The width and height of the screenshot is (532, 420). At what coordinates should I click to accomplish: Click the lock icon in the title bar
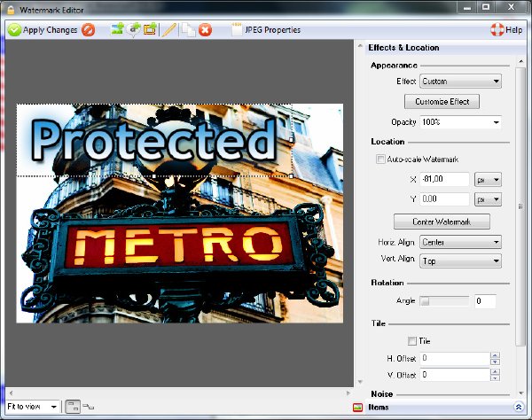click(11, 10)
